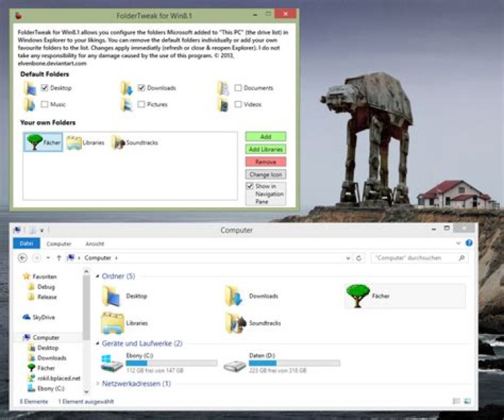The width and height of the screenshot is (504, 420).
Task: Open recent locations dropdown next to forward arrow
Action: click(x=48, y=258)
